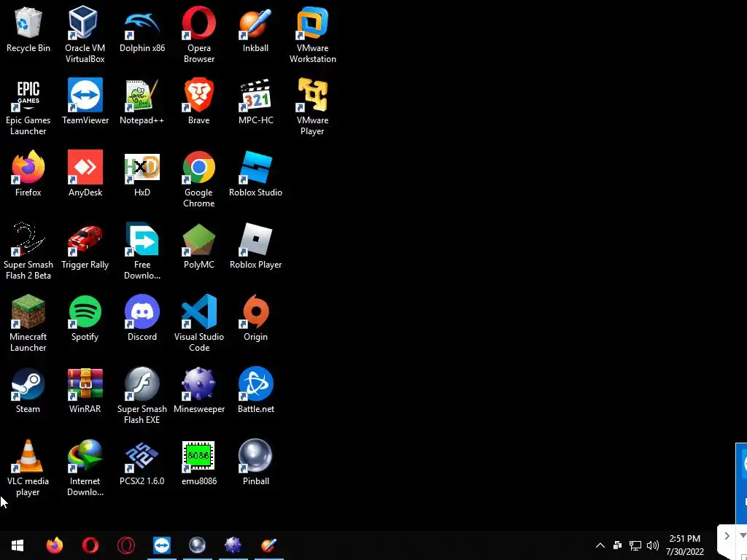Select the Google Chrome desktop shortcut

198,179
